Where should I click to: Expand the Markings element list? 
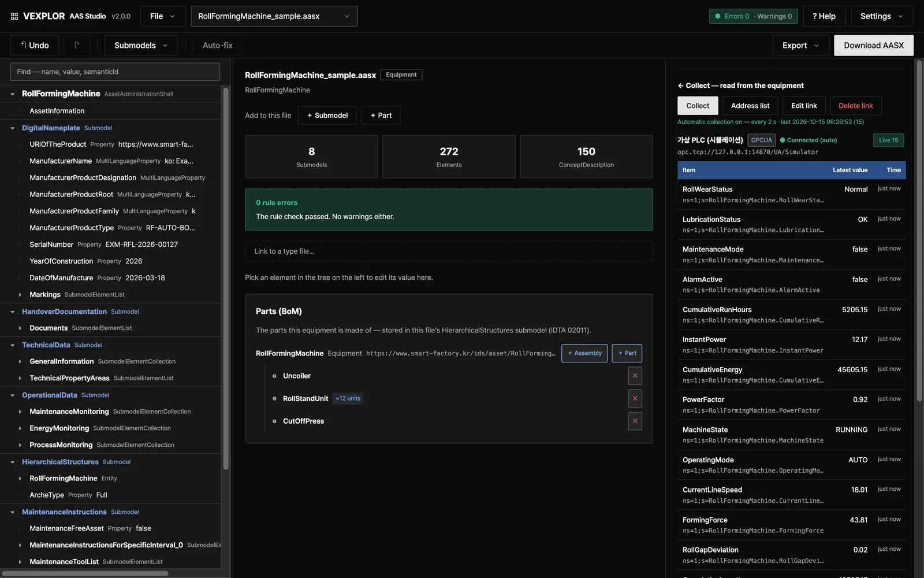pyautogui.click(x=20, y=295)
